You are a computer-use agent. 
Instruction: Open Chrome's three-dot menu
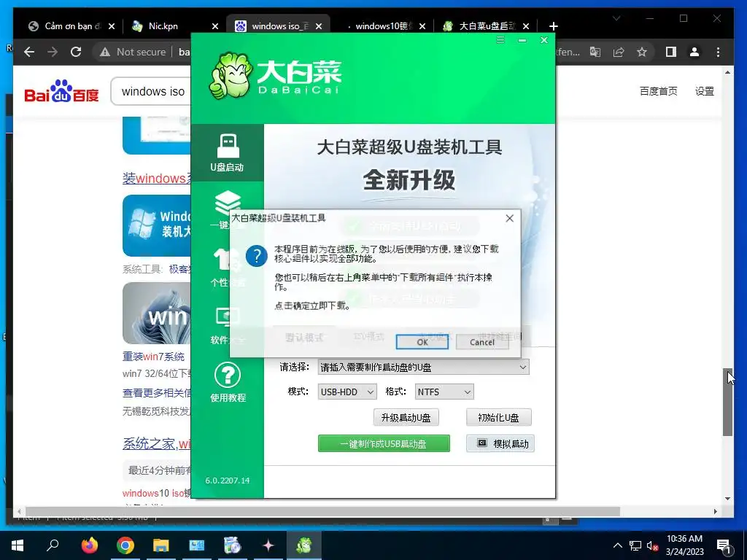(x=718, y=52)
